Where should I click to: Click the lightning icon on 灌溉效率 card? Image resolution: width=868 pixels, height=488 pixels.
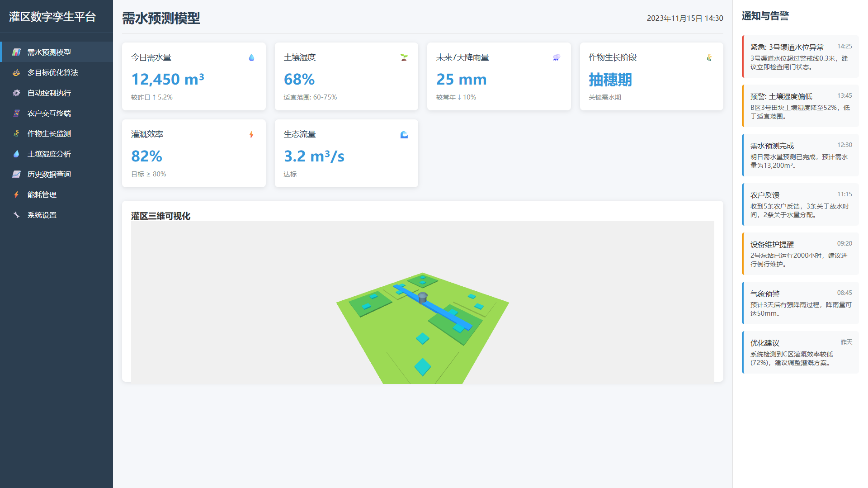251,134
